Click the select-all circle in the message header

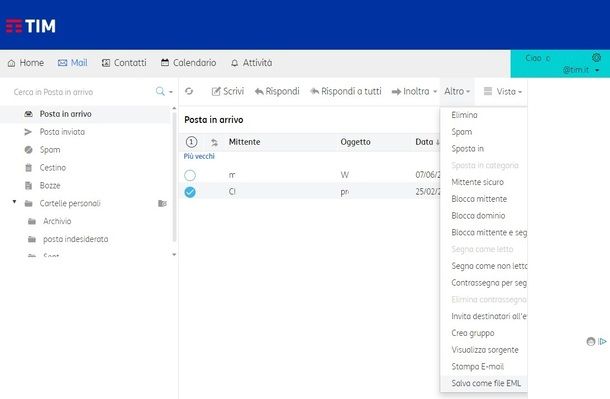[x=191, y=142]
